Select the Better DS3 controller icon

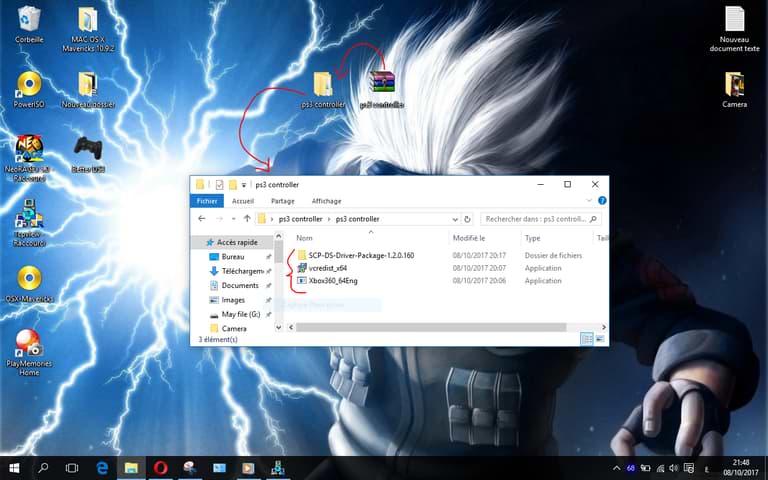88,154
